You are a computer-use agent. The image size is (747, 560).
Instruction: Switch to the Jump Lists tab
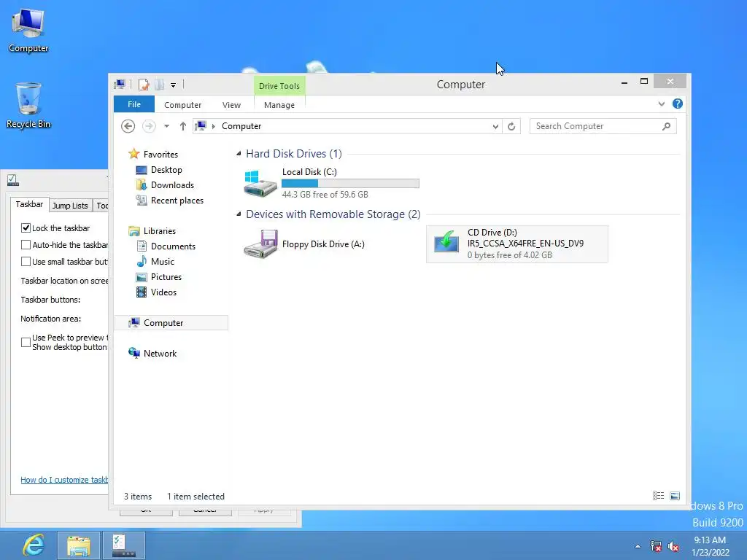click(70, 205)
